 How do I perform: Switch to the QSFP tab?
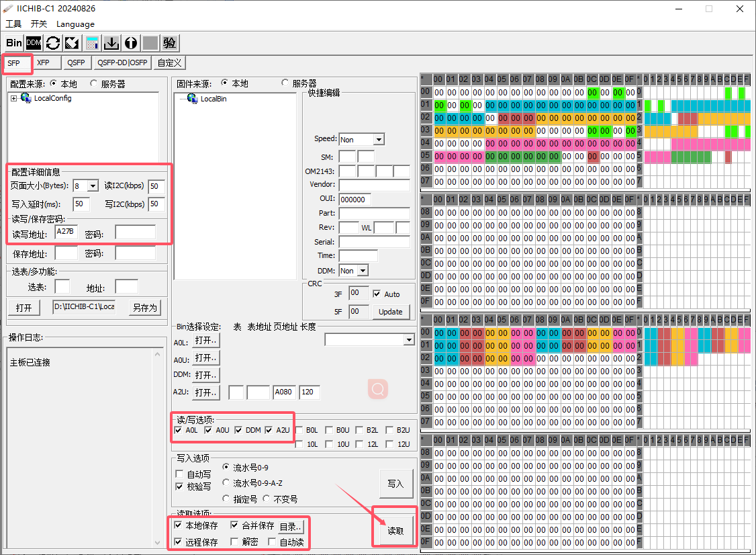76,62
